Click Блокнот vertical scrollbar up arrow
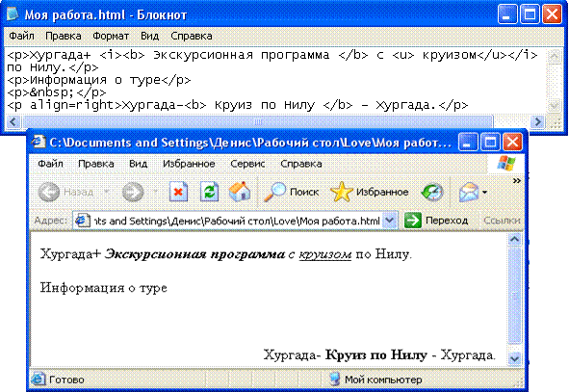Viewport: 569px width, 392px height. [x=554, y=56]
